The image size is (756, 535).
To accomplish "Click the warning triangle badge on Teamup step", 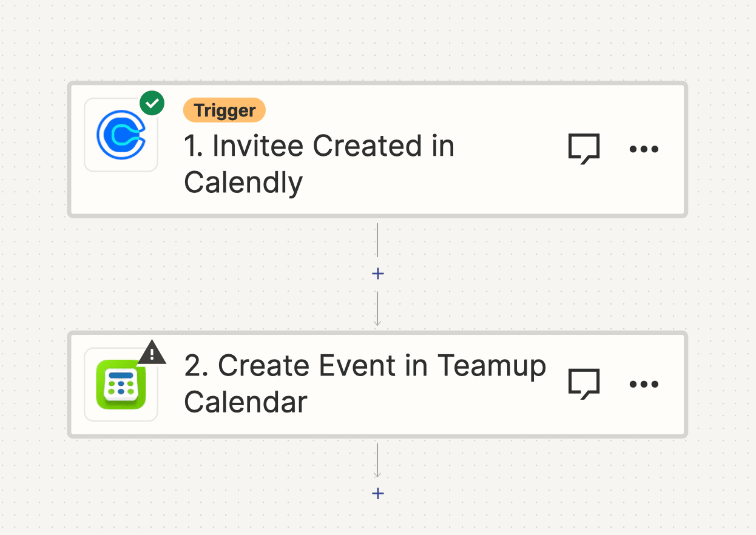I will coord(152,352).
